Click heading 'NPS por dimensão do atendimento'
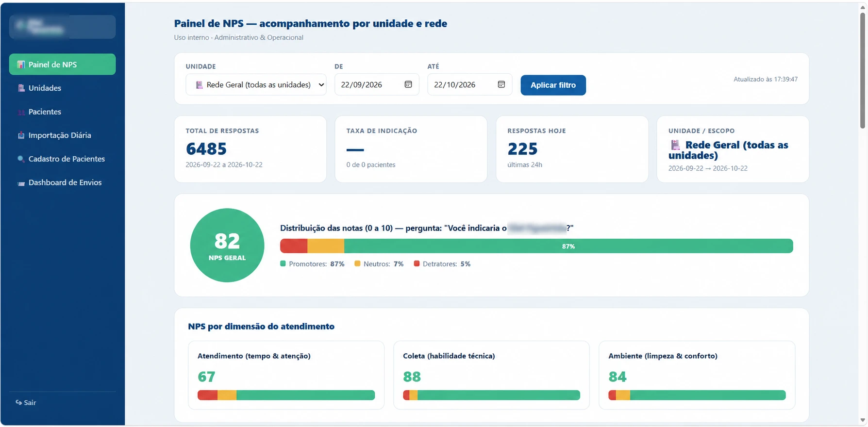 tap(261, 326)
